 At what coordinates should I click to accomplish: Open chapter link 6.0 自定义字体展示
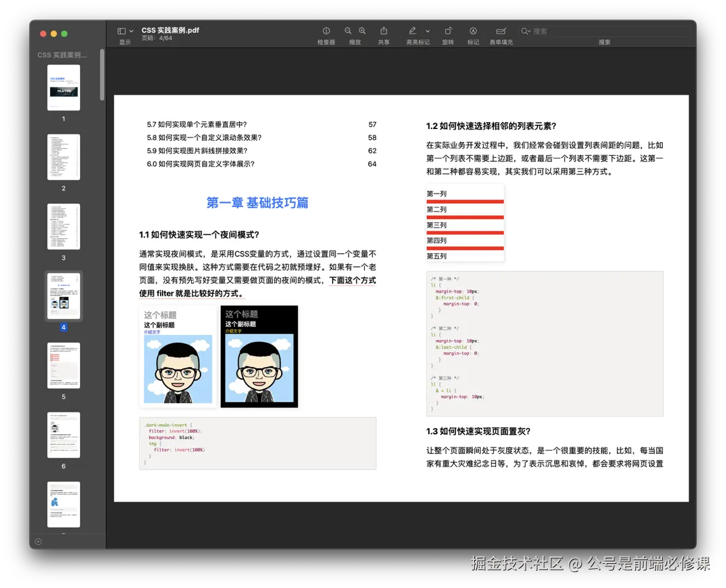pos(199,164)
